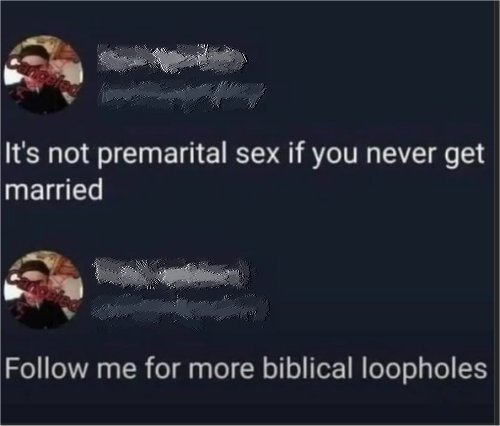Open the second post's profile picture
The width and height of the screenshot is (500, 426).
[x=43, y=290]
